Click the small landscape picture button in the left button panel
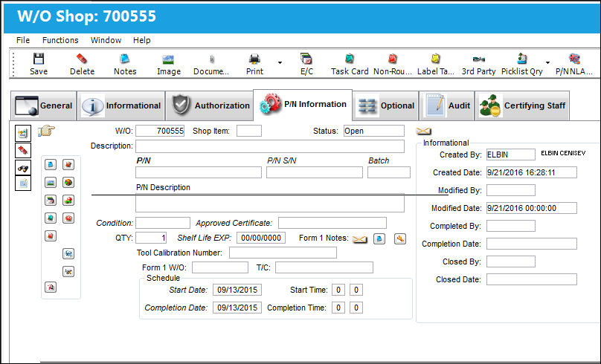601x364 pixels. (51, 183)
